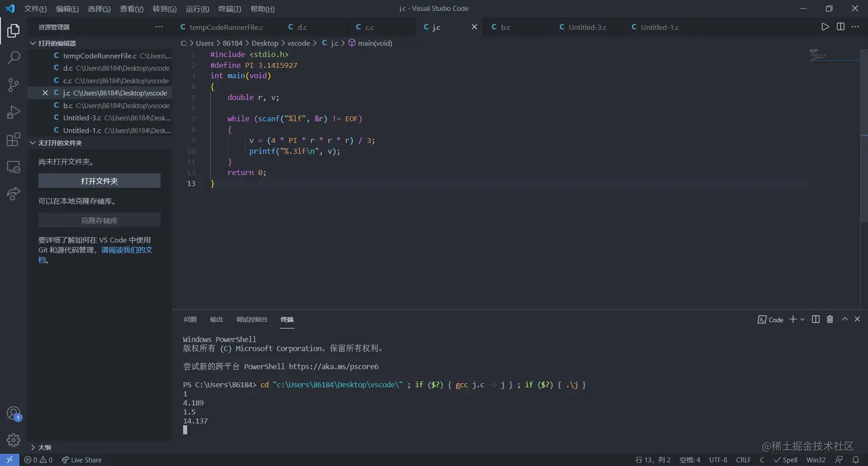The width and height of the screenshot is (868, 466).
Task: Open Run and Debug view
Action: pos(13,112)
